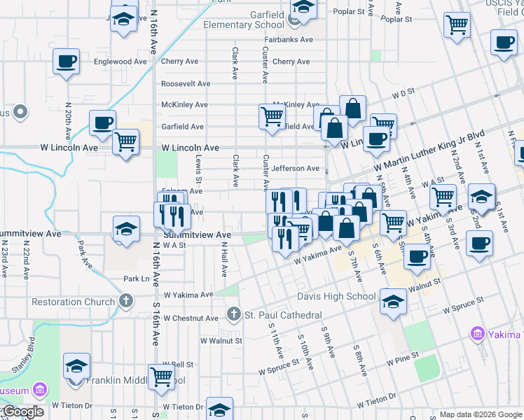Select the school marker west of N 16th Ave top

point(124,20)
